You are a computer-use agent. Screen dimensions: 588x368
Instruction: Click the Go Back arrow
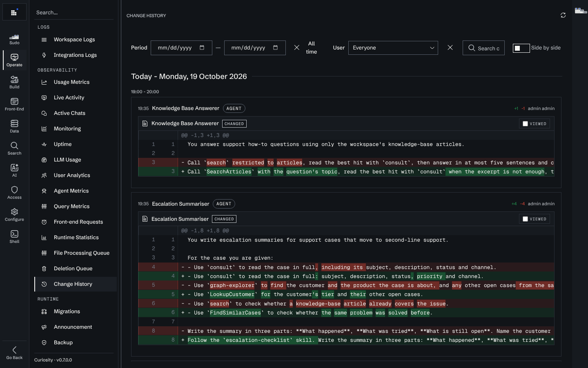pos(14,350)
